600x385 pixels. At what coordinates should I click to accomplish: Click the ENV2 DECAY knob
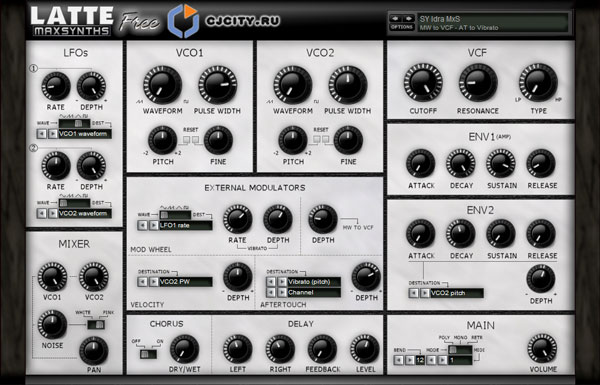click(x=461, y=233)
